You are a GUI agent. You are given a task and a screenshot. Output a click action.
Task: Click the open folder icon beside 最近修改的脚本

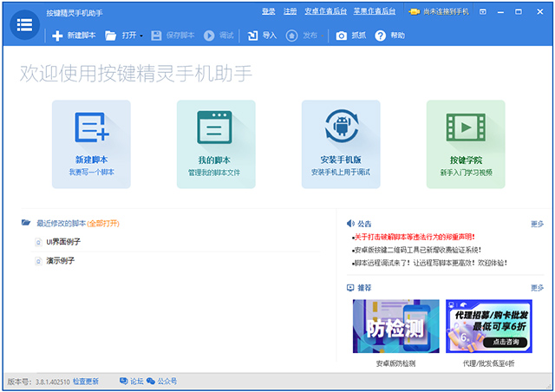tap(26, 223)
